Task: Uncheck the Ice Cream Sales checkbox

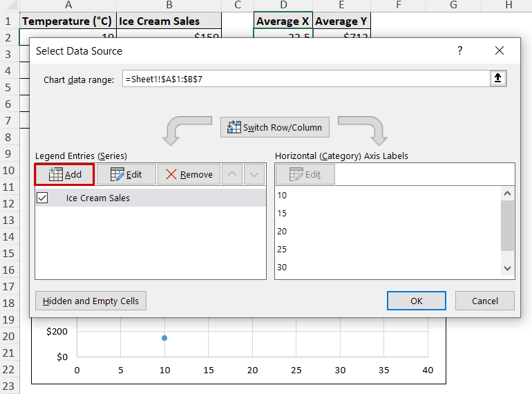Action: (42, 198)
